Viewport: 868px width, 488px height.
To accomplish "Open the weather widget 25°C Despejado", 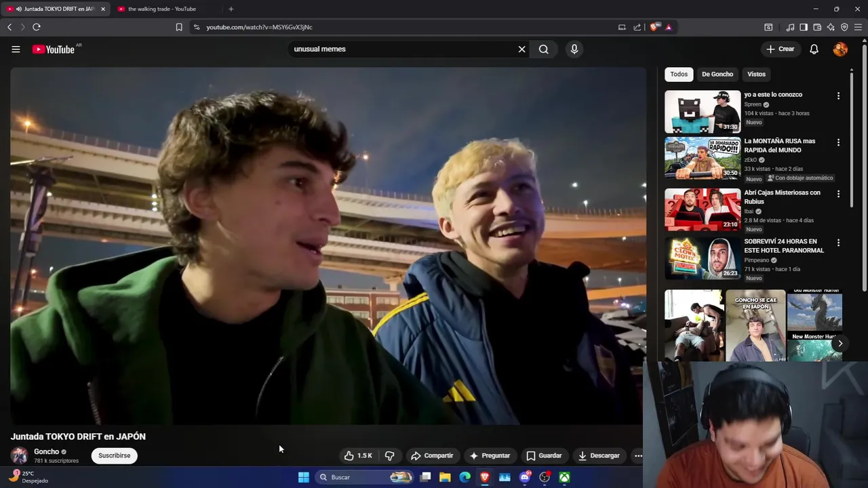I will tap(28, 477).
